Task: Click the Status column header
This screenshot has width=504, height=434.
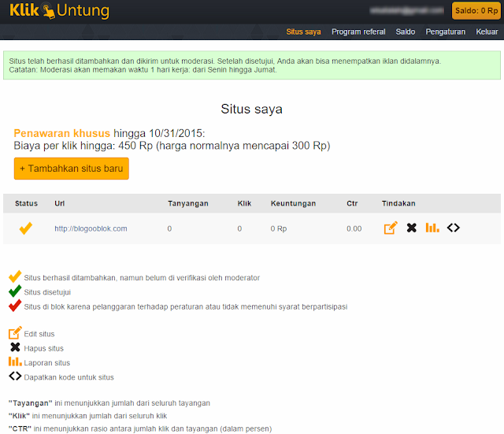Action: (x=26, y=203)
